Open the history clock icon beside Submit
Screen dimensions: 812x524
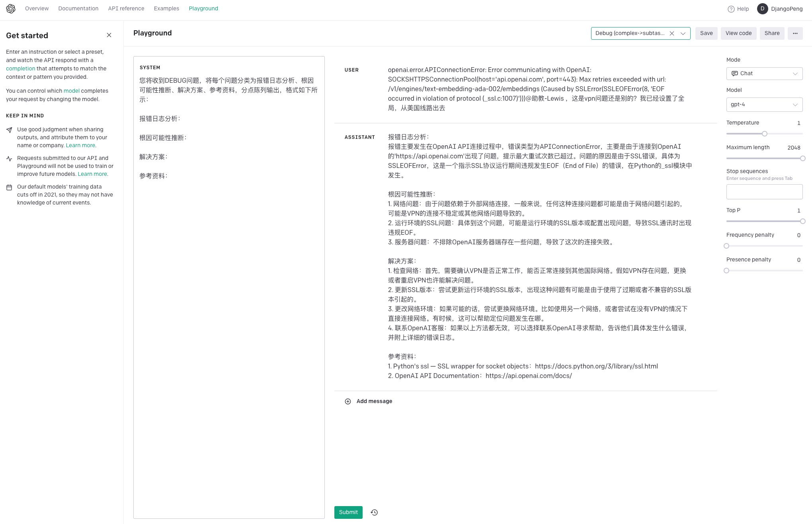click(x=374, y=512)
